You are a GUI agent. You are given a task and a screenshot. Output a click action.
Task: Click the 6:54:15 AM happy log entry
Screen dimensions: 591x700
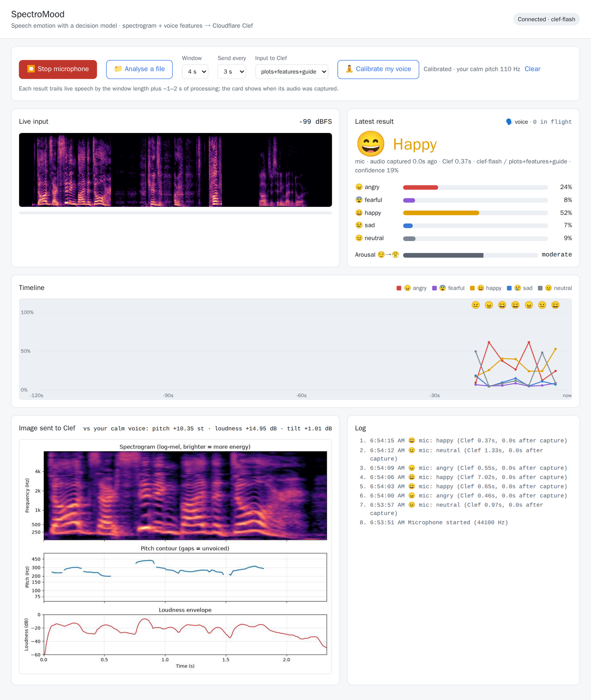[x=469, y=441]
